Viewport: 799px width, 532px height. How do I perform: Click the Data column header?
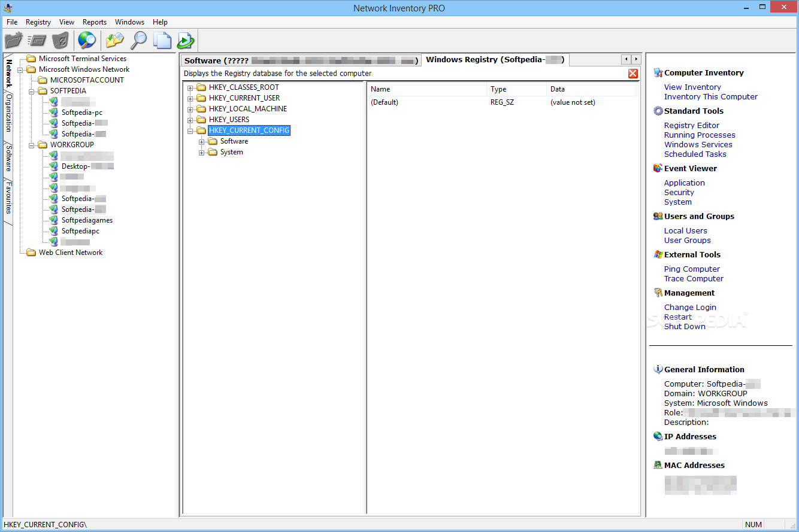pyautogui.click(x=592, y=89)
